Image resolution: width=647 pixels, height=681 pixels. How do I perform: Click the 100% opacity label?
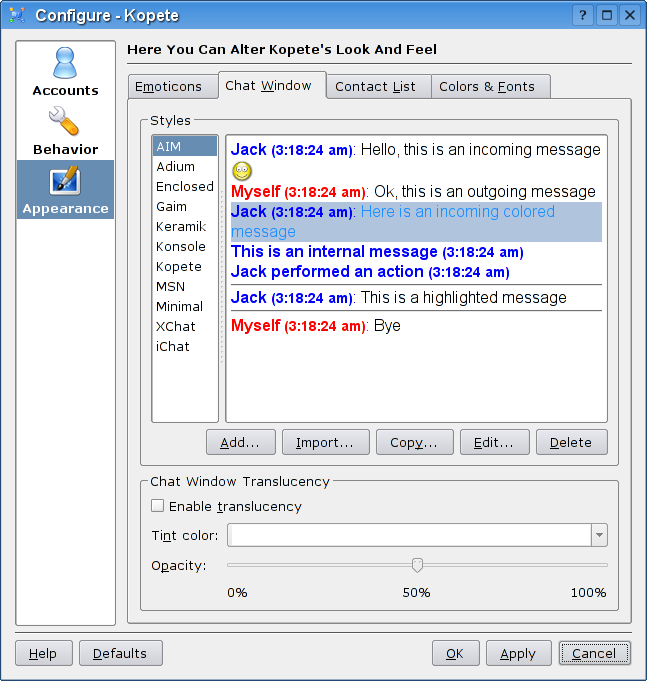click(588, 592)
